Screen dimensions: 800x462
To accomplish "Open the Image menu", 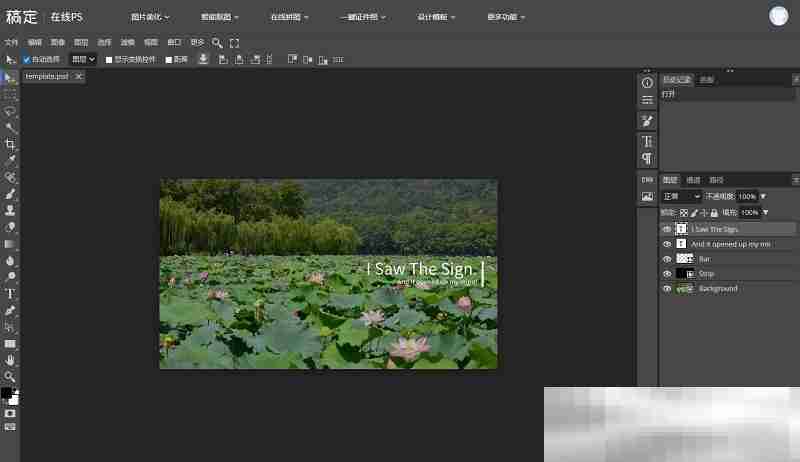I will pos(58,43).
